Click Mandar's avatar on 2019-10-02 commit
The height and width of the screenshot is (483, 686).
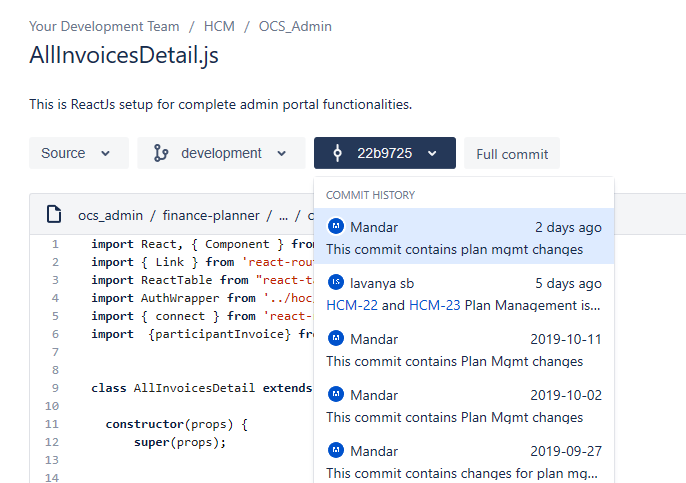tap(336, 394)
